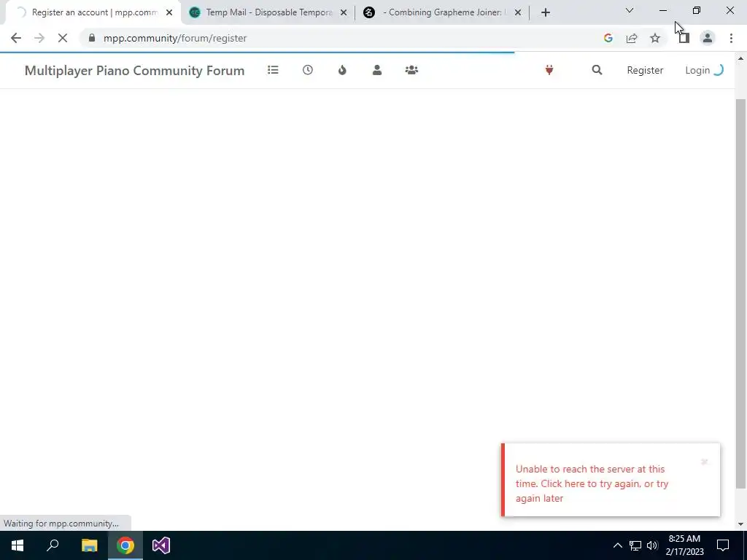Viewport: 747px width, 560px height.
Task: Stop loading the page
Action: point(63,38)
